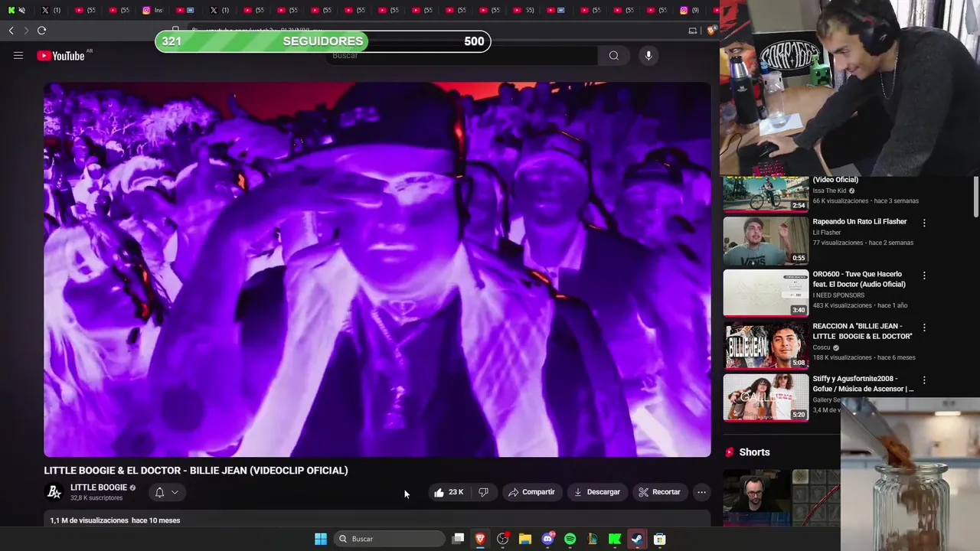
Task: Click the video player to pause playback
Action: (x=377, y=269)
